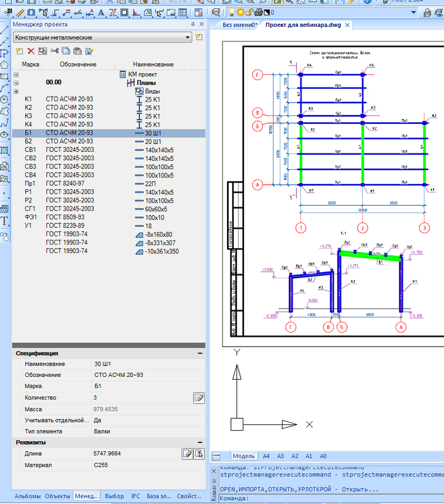Collapse the КМ проект tree node
This screenshot has height=504, width=444.
tap(16, 74)
